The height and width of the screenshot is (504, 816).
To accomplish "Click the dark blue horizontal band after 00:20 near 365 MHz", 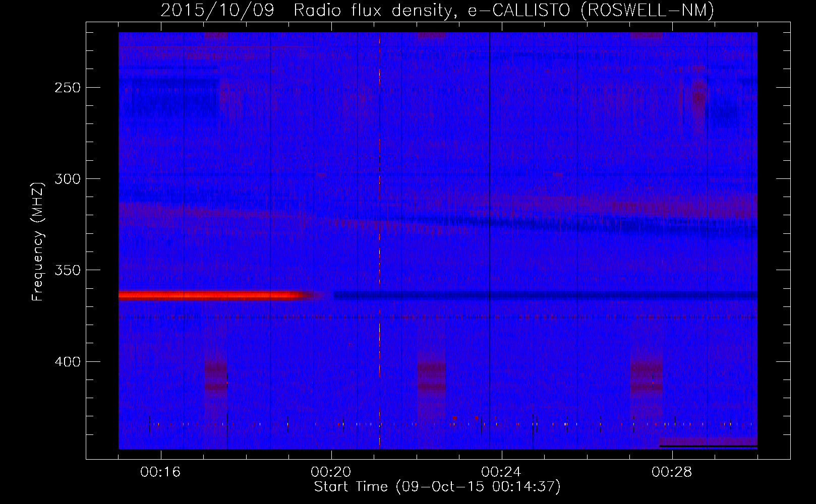I will pos(545,295).
